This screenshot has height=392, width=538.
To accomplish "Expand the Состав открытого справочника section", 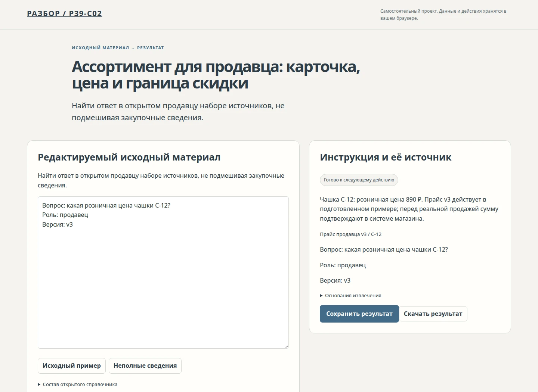I will click(x=78, y=384).
